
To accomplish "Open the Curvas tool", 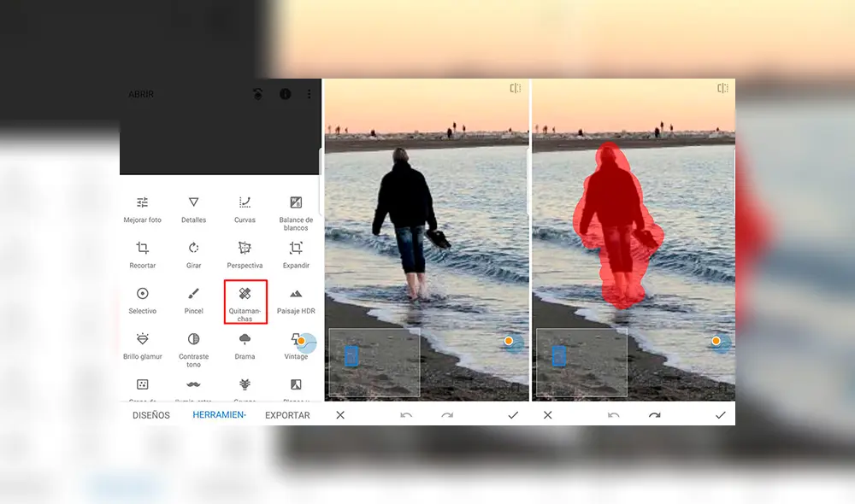I will [x=245, y=209].
